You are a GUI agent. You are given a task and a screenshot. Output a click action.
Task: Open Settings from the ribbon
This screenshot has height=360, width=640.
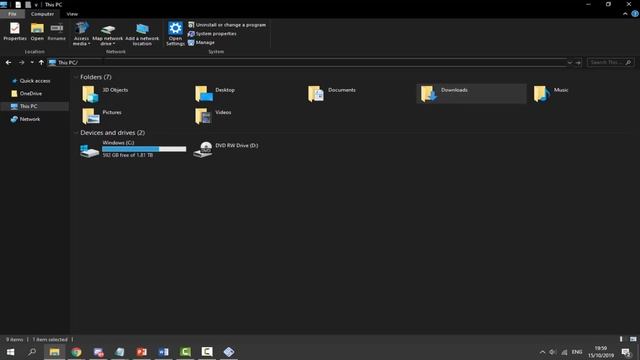176,34
